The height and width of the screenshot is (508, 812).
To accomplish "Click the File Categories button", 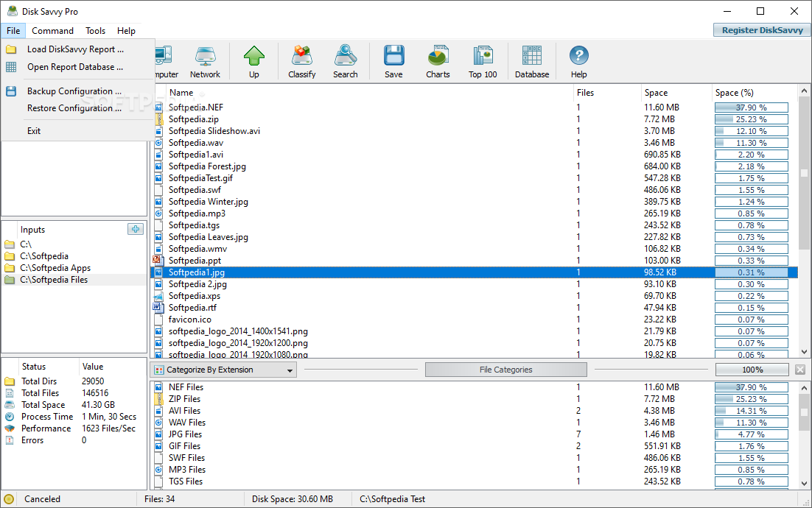I will tap(506, 370).
